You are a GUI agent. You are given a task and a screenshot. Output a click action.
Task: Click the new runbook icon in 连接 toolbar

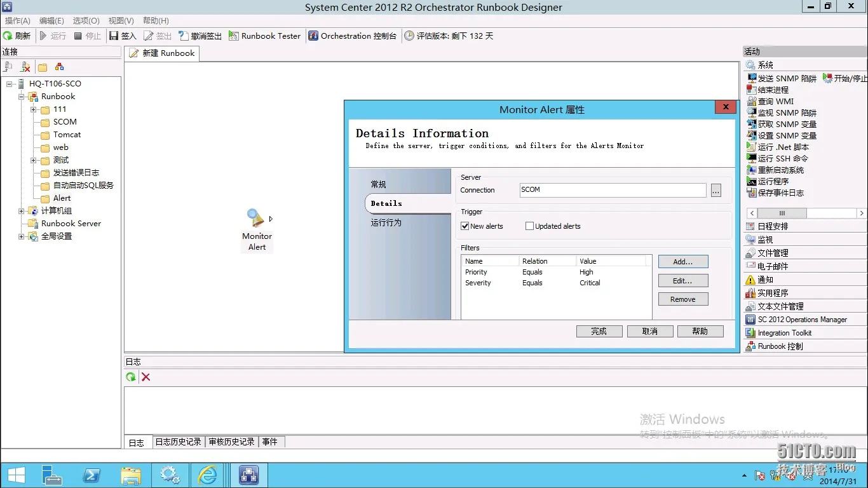[x=59, y=67]
